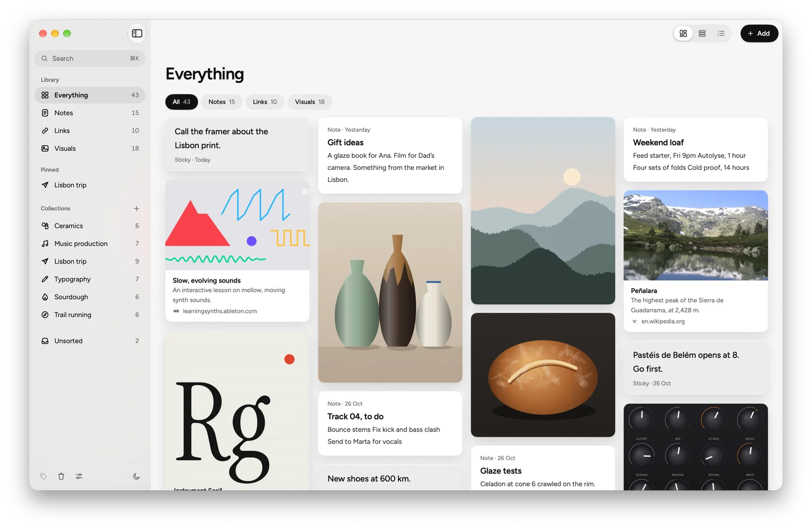Open the Typography collection

tap(90, 279)
